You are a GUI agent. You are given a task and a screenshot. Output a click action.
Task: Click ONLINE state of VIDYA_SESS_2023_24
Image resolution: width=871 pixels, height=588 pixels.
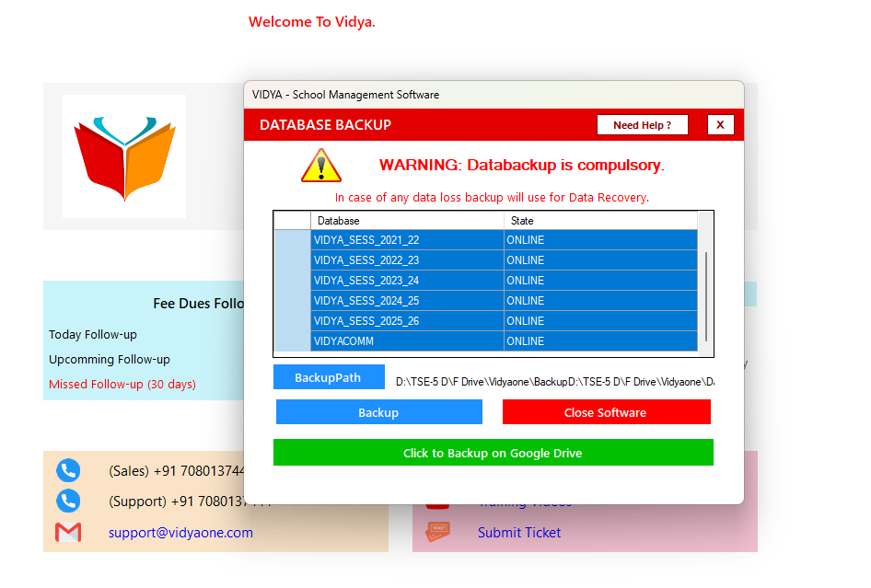pos(600,281)
